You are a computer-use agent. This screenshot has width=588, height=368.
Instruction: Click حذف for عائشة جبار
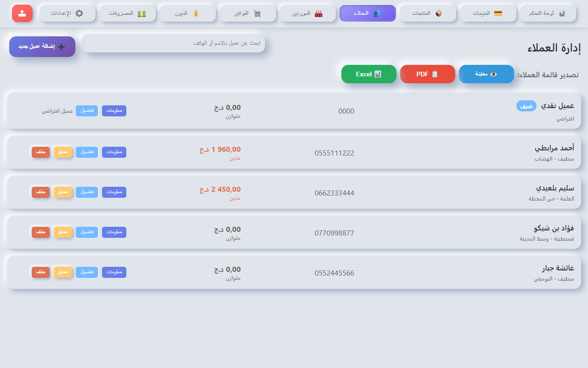[40, 272]
